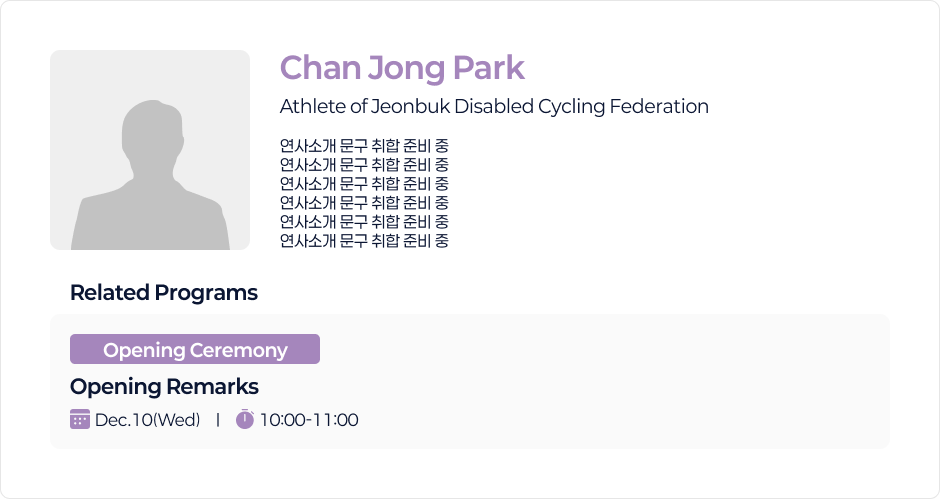Click the calendar icon beside Dec.10(Wed)
This screenshot has width=940, height=499.
80,419
